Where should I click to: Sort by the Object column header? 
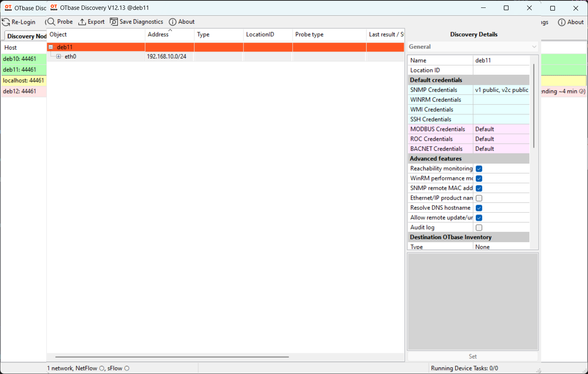coord(96,35)
